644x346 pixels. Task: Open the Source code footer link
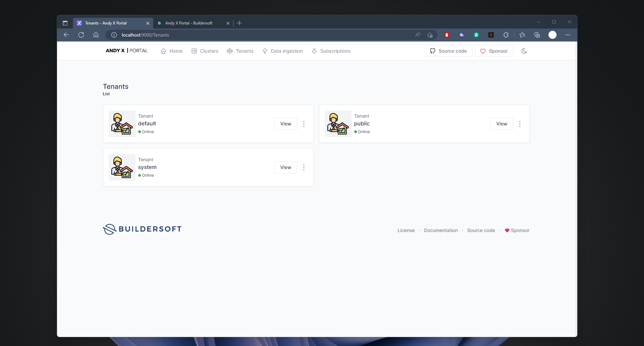click(x=481, y=230)
